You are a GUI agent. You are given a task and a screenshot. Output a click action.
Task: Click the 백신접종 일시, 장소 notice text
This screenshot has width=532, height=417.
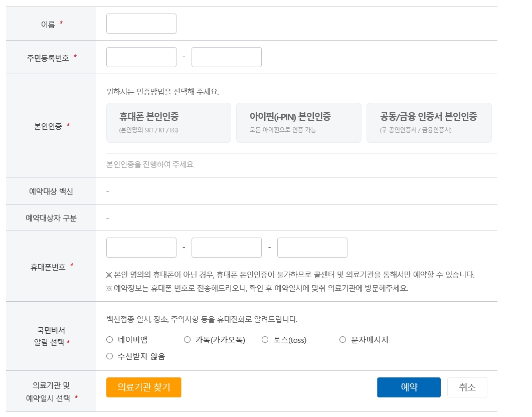click(202, 319)
